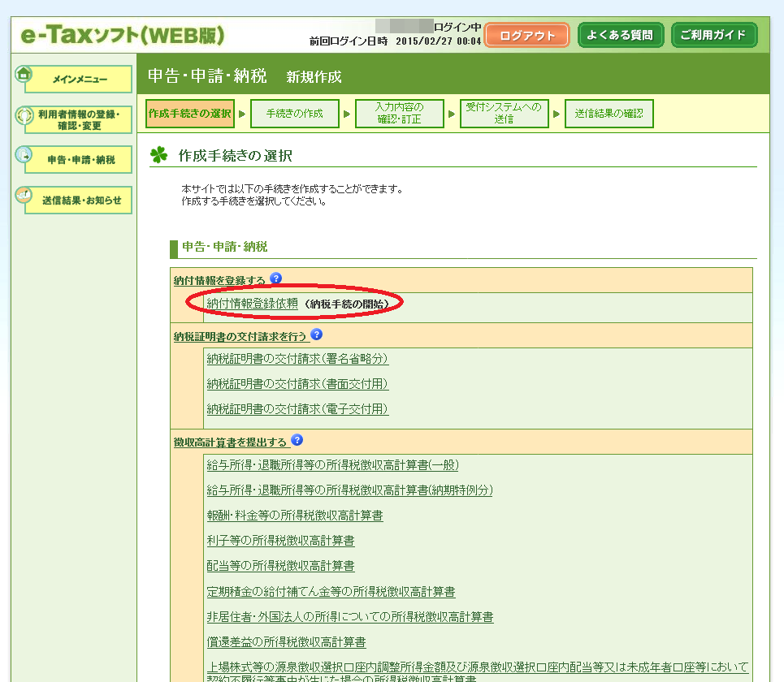784x682 pixels.
Task: Click help icon beside 納付情報を登録する
Action: pos(275,278)
